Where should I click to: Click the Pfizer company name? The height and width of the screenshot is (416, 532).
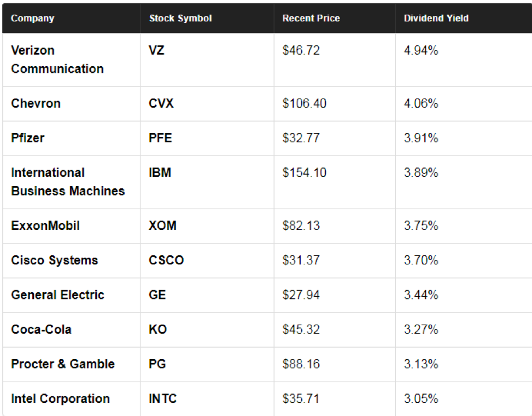(28, 138)
